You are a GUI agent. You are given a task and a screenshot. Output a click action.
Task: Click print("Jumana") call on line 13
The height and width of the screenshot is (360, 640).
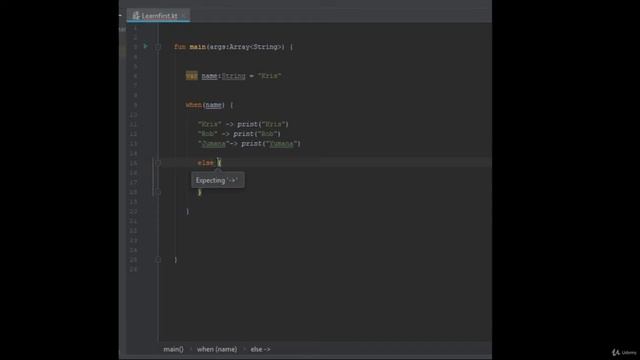click(271, 144)
